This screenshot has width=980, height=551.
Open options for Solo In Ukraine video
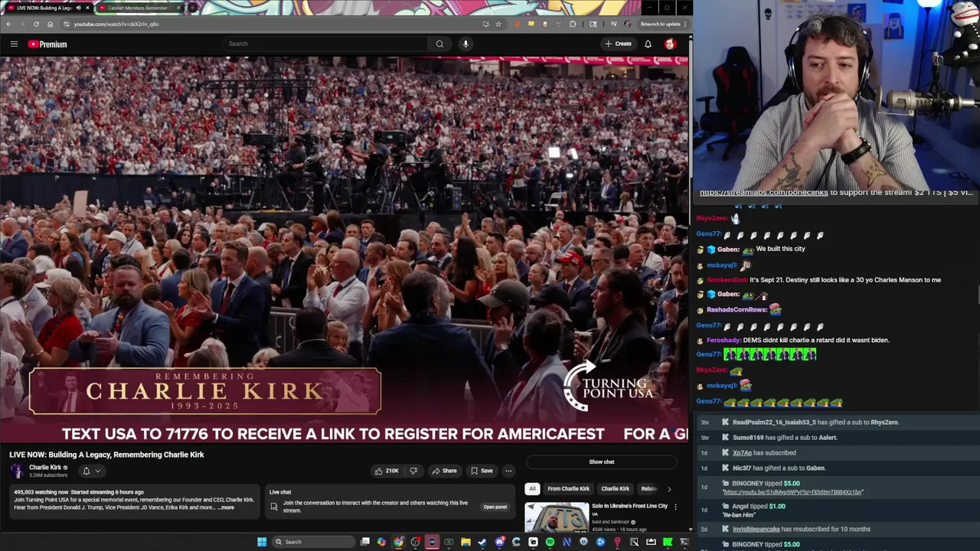tap(675, 507)
